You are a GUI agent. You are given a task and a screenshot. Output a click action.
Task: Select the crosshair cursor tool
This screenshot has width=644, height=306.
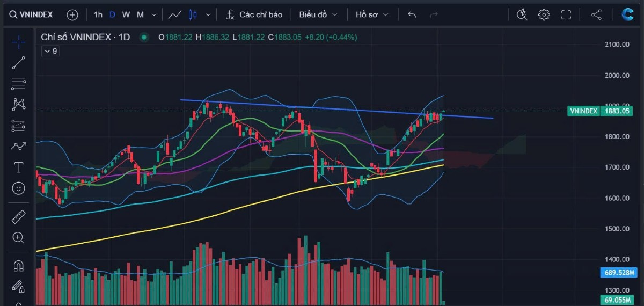tap(18, 42)
